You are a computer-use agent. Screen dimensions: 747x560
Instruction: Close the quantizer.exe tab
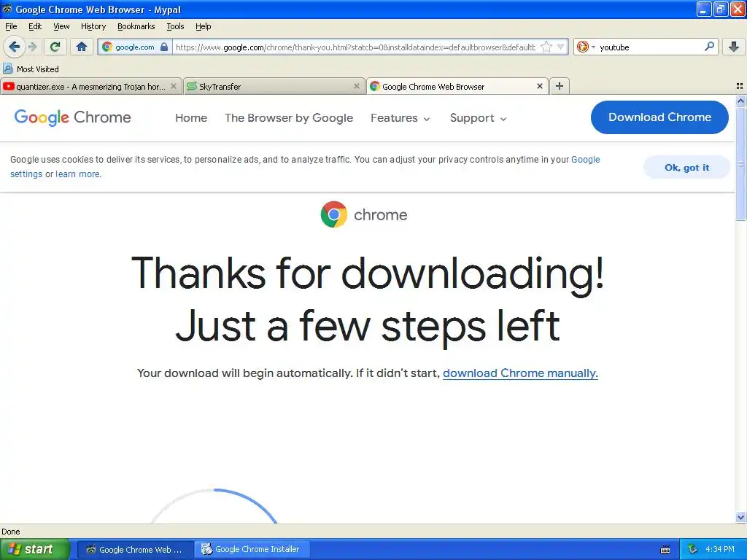[174, 86]
